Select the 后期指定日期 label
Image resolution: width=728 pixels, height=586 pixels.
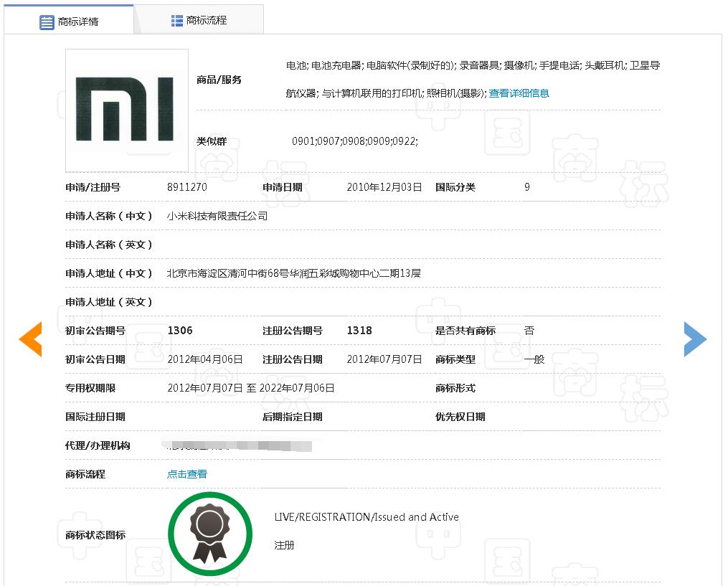pos(293,417)
